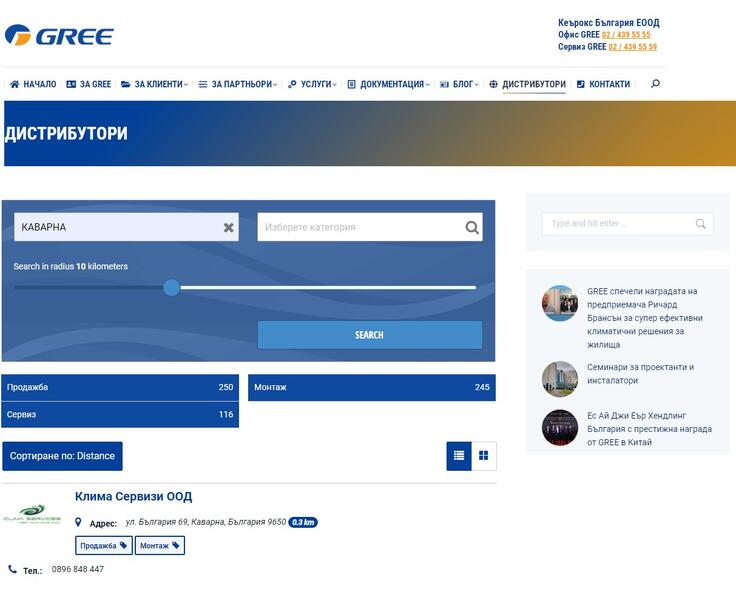Select the Монтаж tag on listing
Viewport: 736px width, 600px height.
(160, 546)
